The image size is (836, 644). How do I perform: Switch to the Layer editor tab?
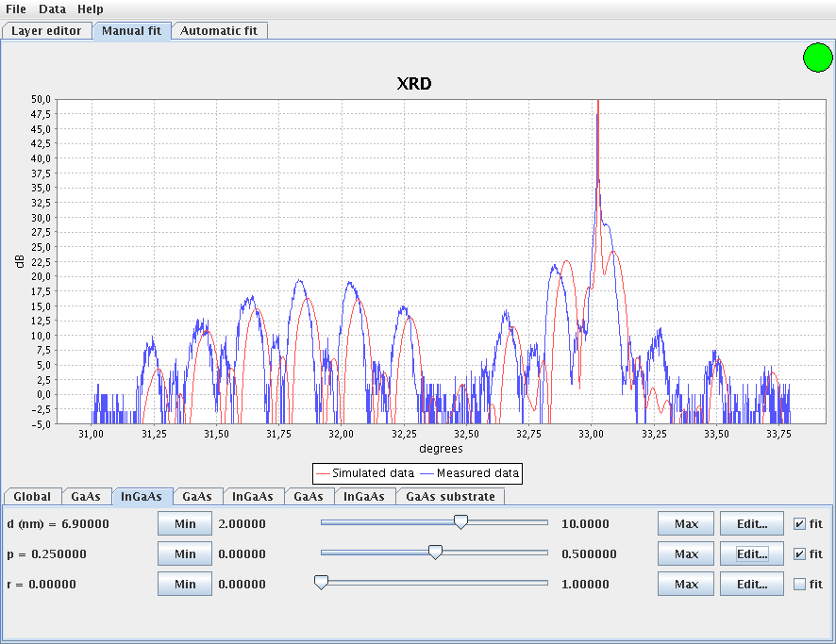click(x=46, y=31)
